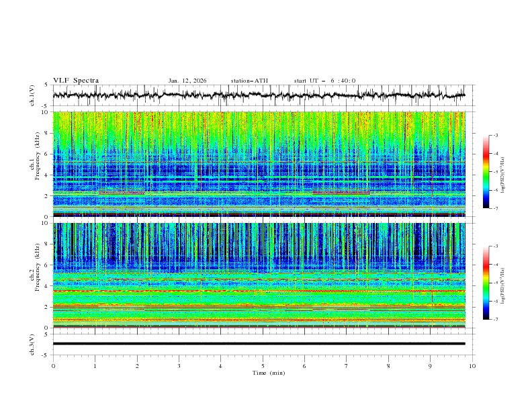Screen dimensions: 532x411
Task: Click time axis tick label "9"
Action: click(x=430, y=366)
